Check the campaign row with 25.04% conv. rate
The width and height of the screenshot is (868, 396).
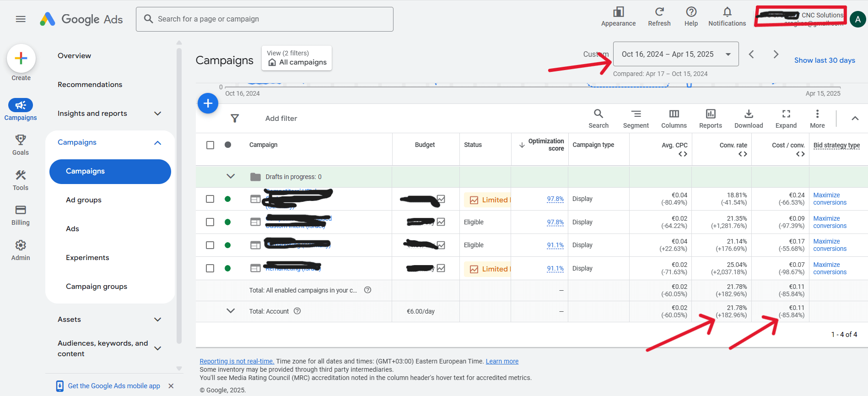pyautogui.click(x=210, y=268)
